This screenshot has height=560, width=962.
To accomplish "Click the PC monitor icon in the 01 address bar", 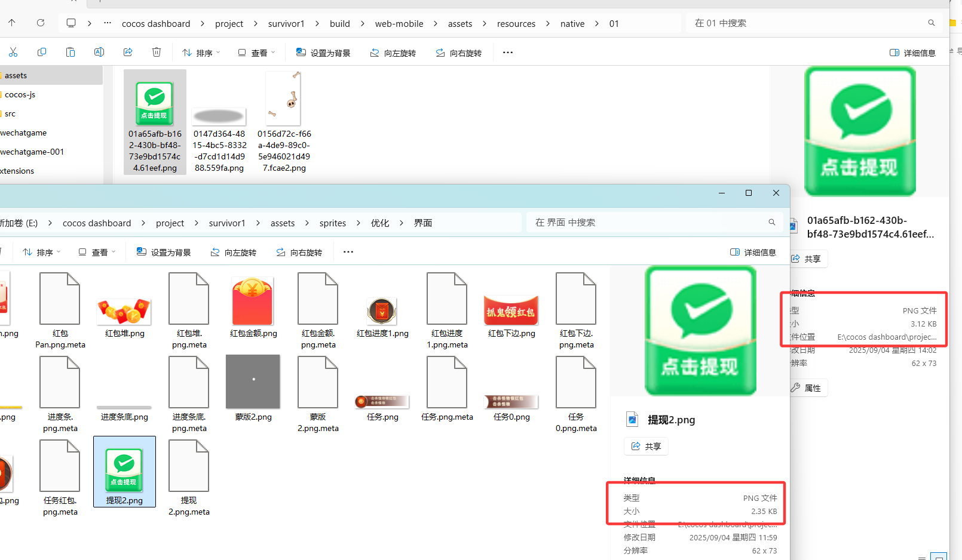I will [x=71, y=23].
